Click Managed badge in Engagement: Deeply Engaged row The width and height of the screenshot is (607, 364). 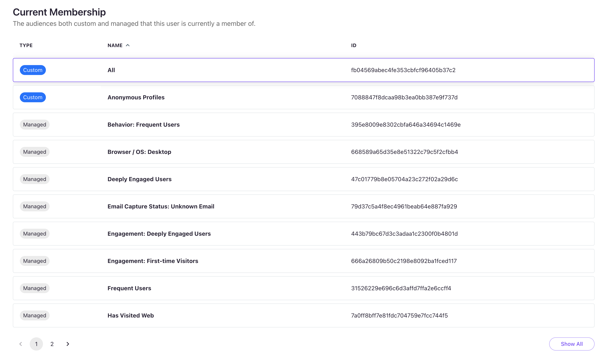point(35,233)
